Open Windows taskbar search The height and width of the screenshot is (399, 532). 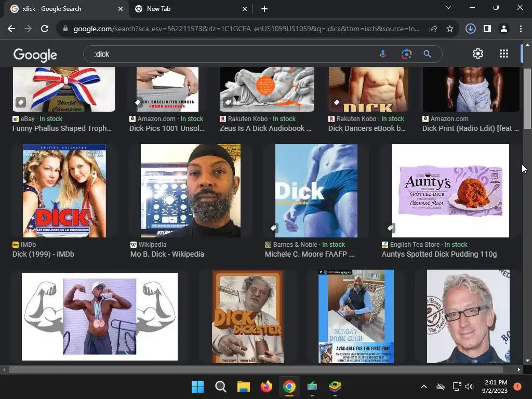(x=220, y=387)
